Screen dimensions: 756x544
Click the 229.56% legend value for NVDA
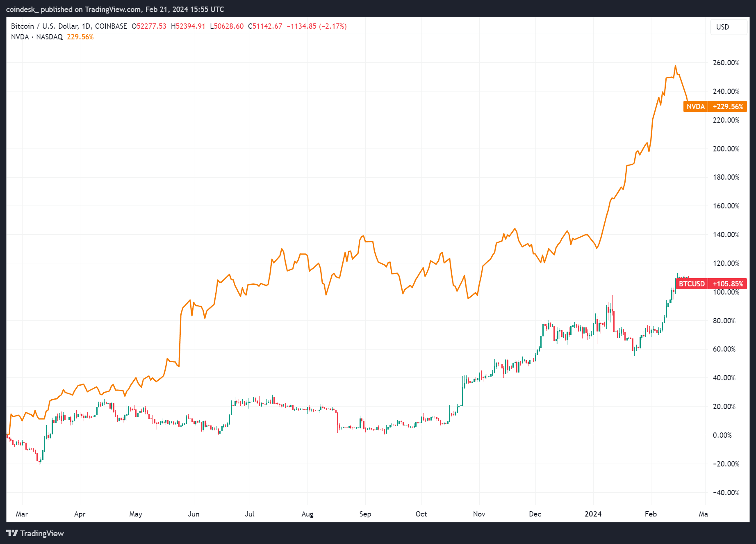point(80,37)
